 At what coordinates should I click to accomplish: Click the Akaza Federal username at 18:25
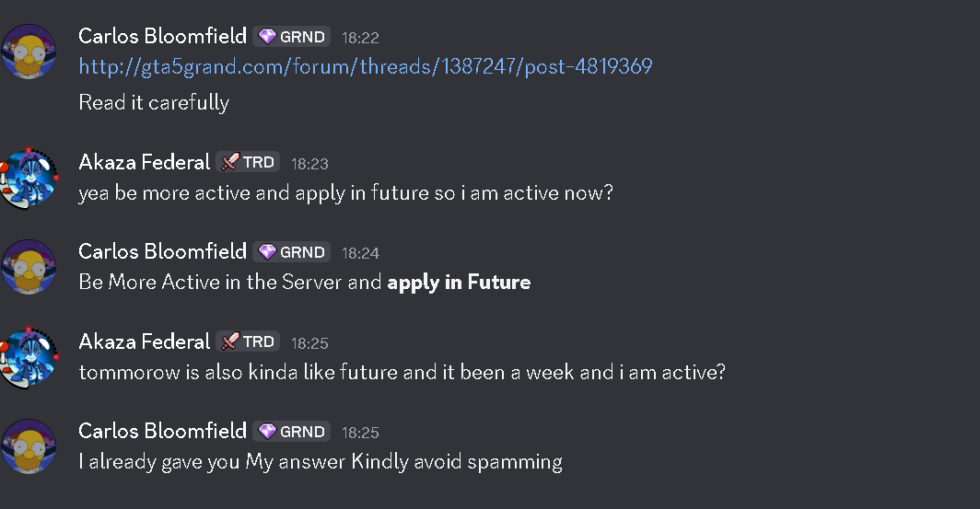point(145,341)
